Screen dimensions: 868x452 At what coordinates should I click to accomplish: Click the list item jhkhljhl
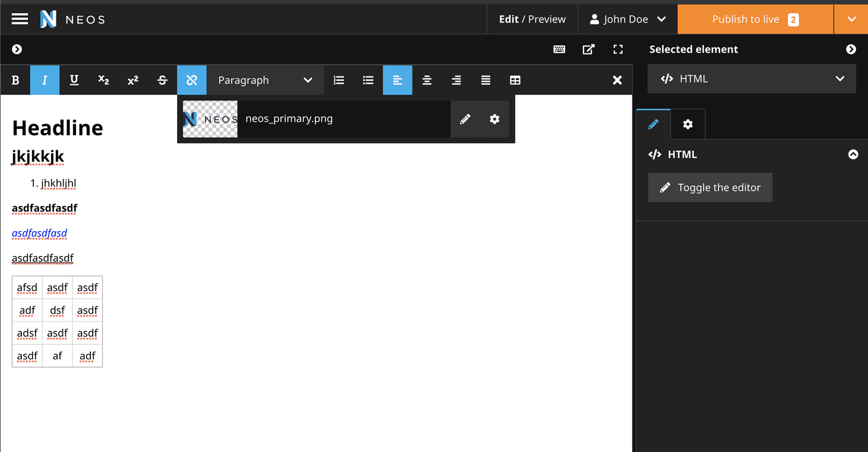(58, 183)
